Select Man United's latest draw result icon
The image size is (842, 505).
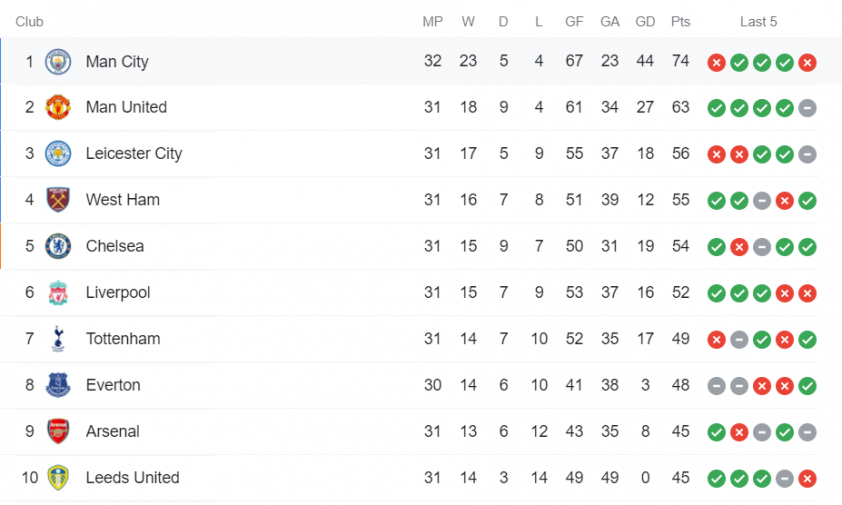coord(807,108)
